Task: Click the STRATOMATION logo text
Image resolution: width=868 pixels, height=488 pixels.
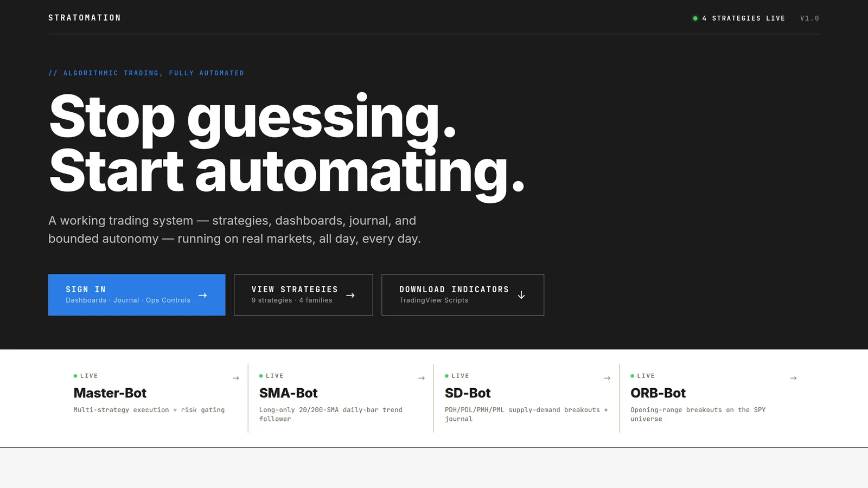Action: pos(85,18)
